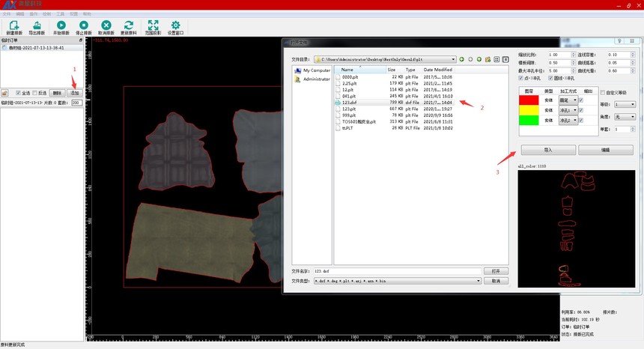
Task: Open the 工具 menu
Action: pyautogui.click(x=61, y=14)
